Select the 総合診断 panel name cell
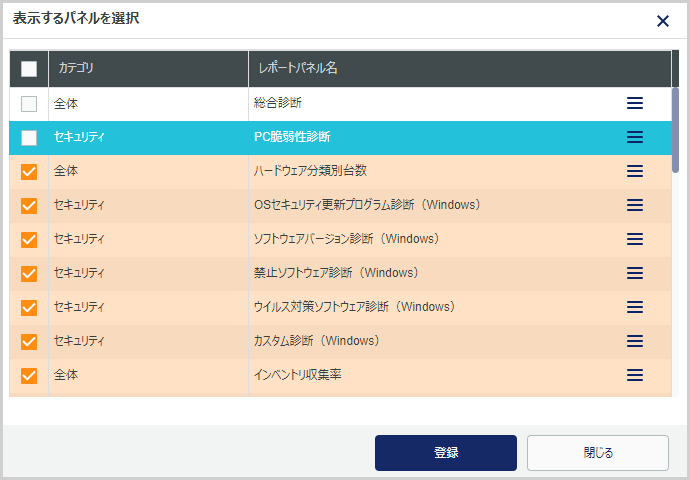This screenshot has height=480, width=690. 460,103
